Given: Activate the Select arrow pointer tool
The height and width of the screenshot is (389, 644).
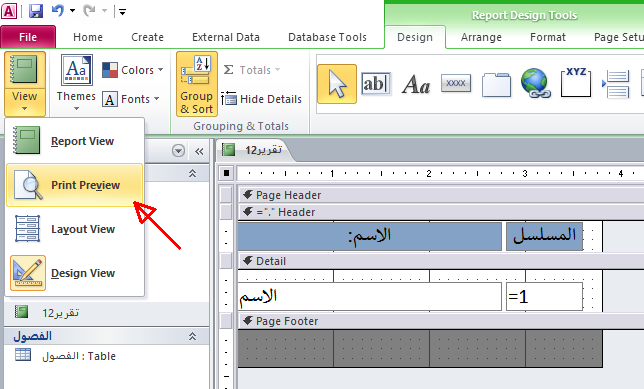Looking at the screenshot, I should [x=337, y=84].
